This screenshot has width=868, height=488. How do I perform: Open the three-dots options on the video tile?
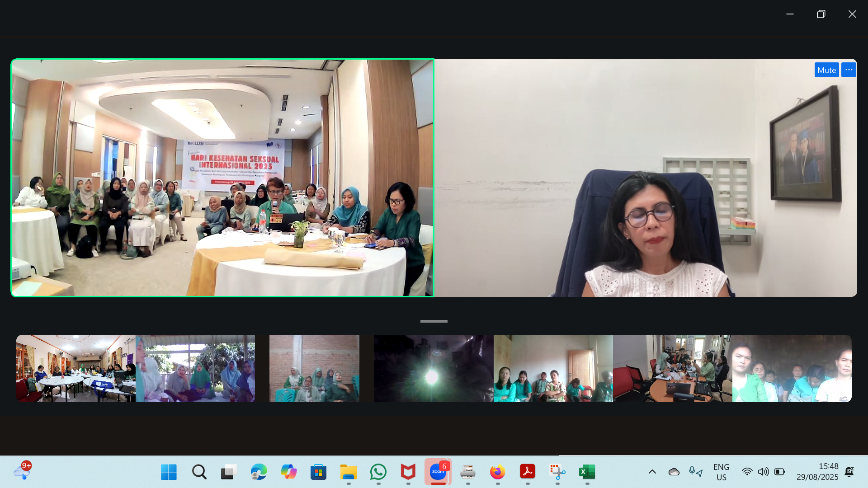(x=849, y=70)
